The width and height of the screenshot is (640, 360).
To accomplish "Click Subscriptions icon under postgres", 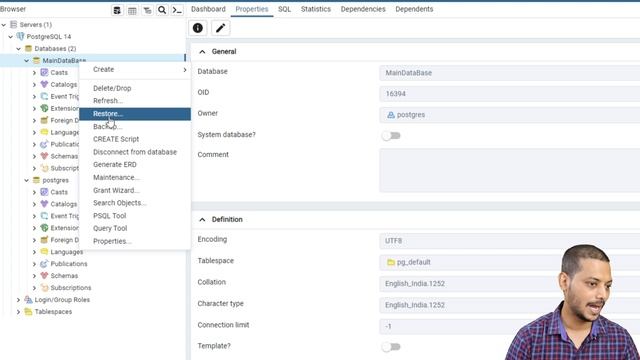I will click(44, 288).
